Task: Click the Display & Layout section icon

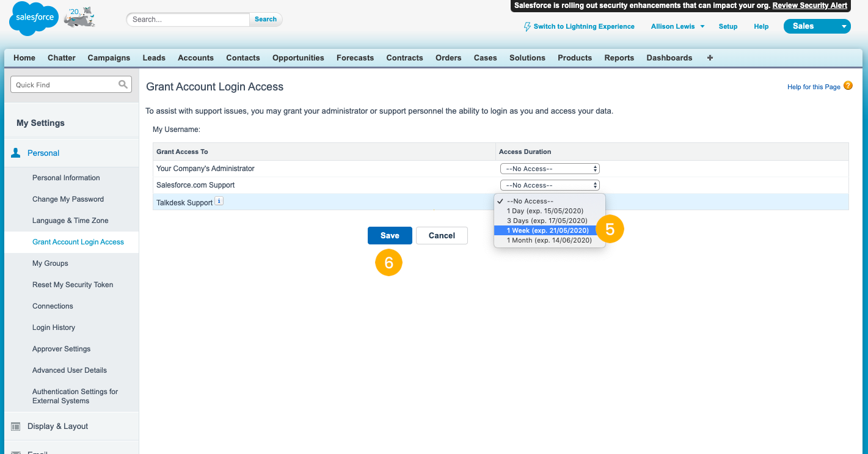Action: click(x=16, y=427)
